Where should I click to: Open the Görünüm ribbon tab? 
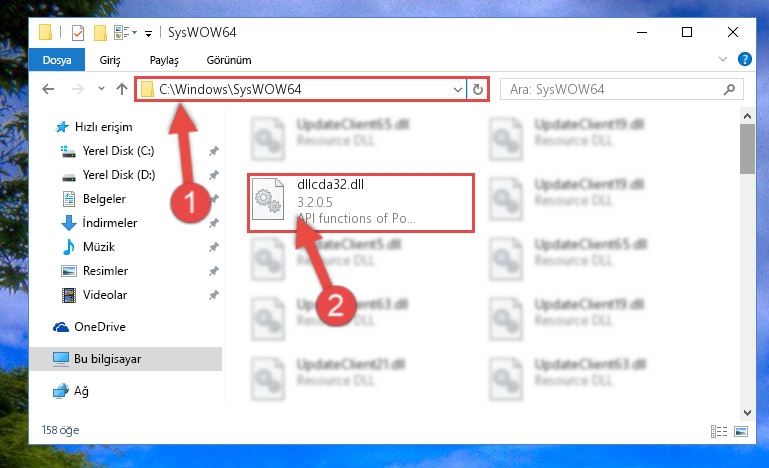point(229,60)
